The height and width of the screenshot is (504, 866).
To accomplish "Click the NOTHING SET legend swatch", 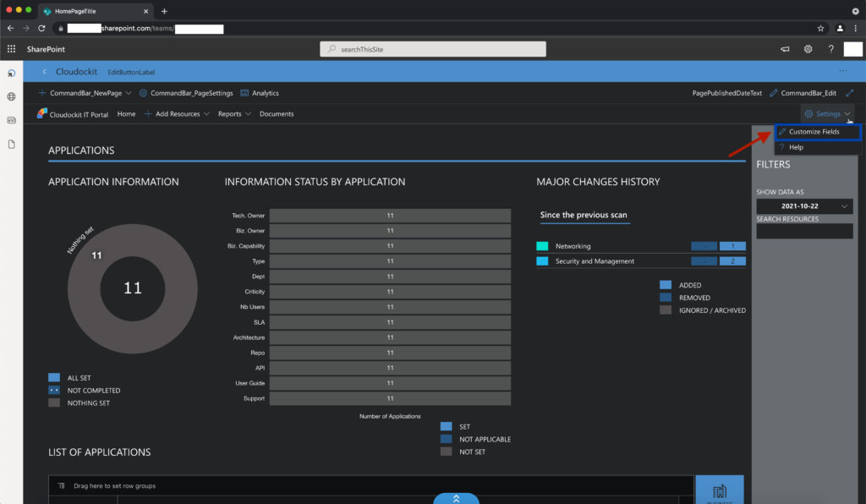I will pos(54,403).
